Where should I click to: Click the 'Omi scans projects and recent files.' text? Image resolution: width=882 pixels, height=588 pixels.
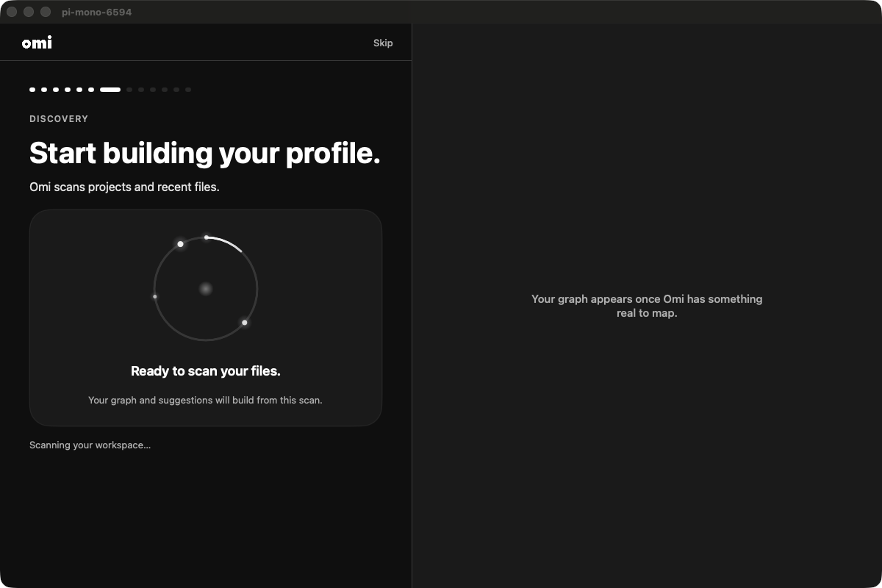point(124,187)
